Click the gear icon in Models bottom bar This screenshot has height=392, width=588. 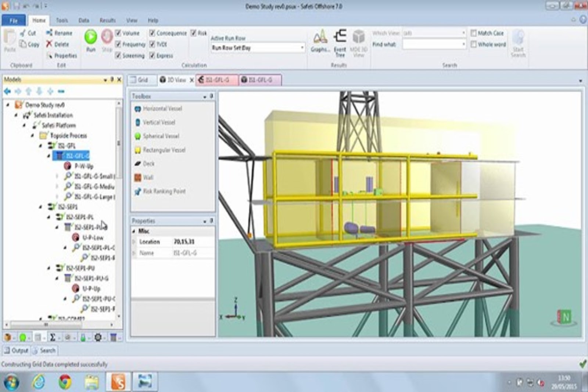pyautogui.click(x=98, y=337)
